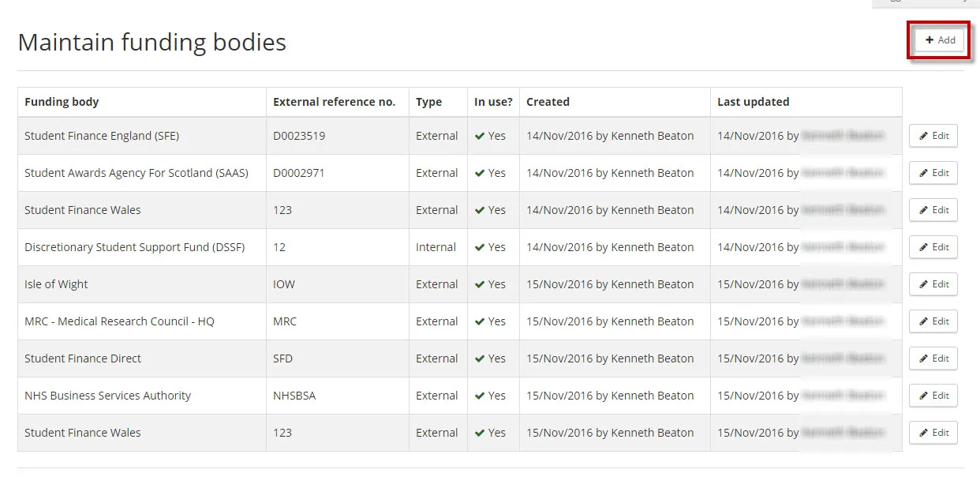
Task: Click pencil icon for NHS Business Services Authority
Action: click(x=924, y=396)
